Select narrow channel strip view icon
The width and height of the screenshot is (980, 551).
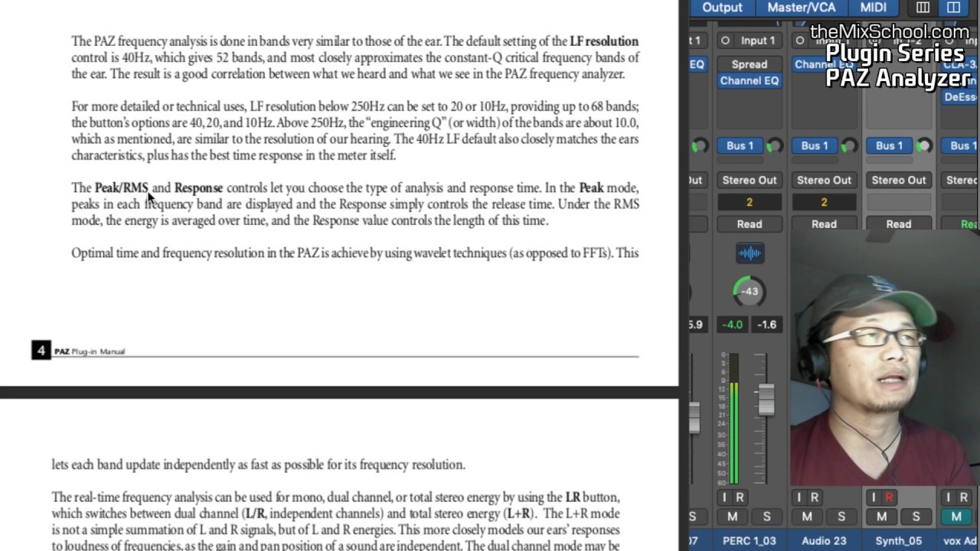pos(923,8)
